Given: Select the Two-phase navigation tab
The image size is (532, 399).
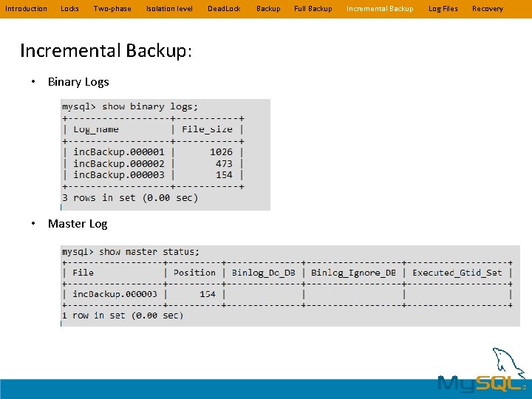Looking at the screenshot, I should pyautogui.click(x=112, y=9).
